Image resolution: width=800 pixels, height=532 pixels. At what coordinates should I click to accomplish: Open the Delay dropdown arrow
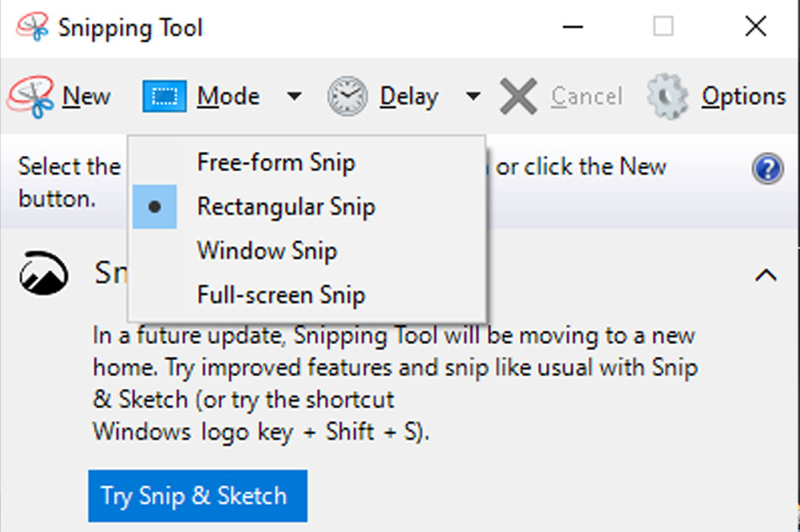pyautogui.click(x=473, y=96)
